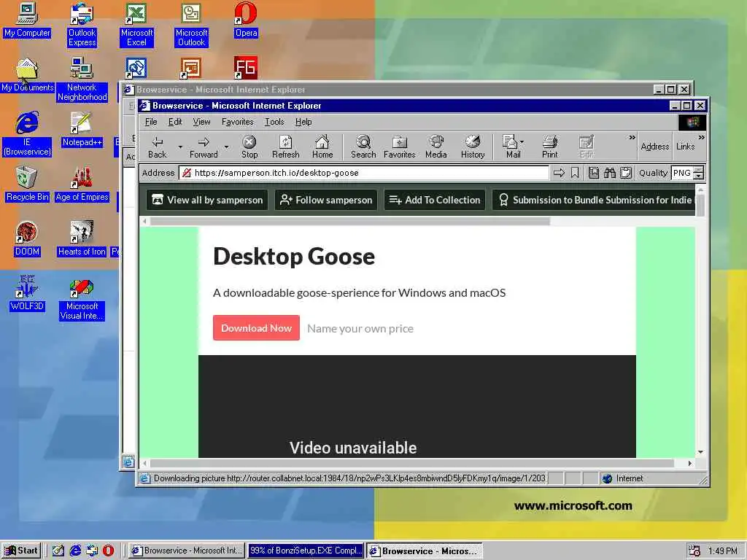Open the Start menu

tap(21, 551)
